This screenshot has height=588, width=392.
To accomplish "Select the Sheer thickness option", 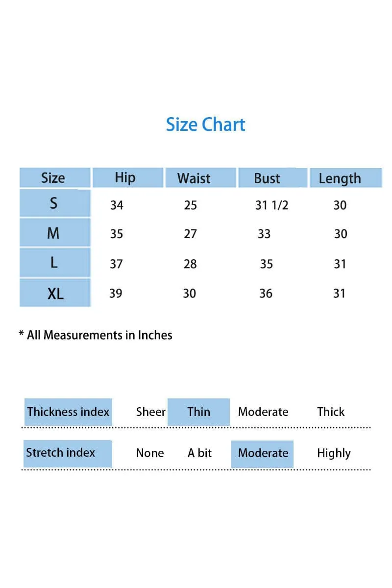I will coord(150,412).
